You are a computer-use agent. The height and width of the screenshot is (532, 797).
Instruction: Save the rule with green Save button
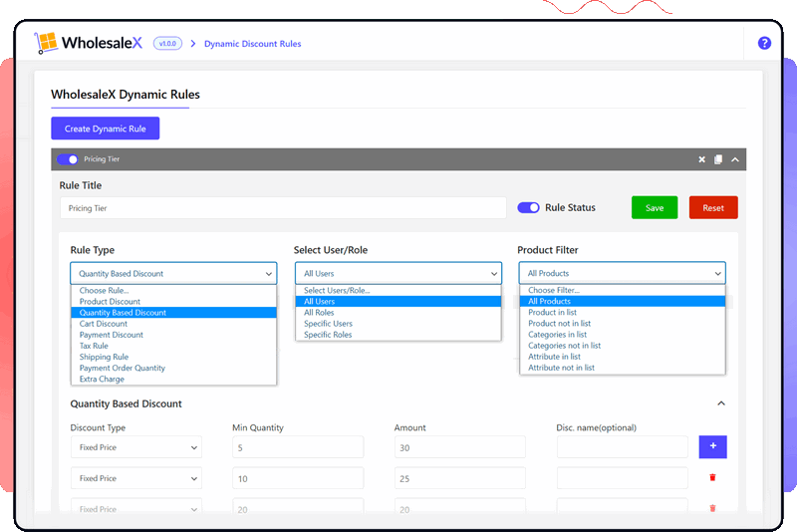click(655, 208)
